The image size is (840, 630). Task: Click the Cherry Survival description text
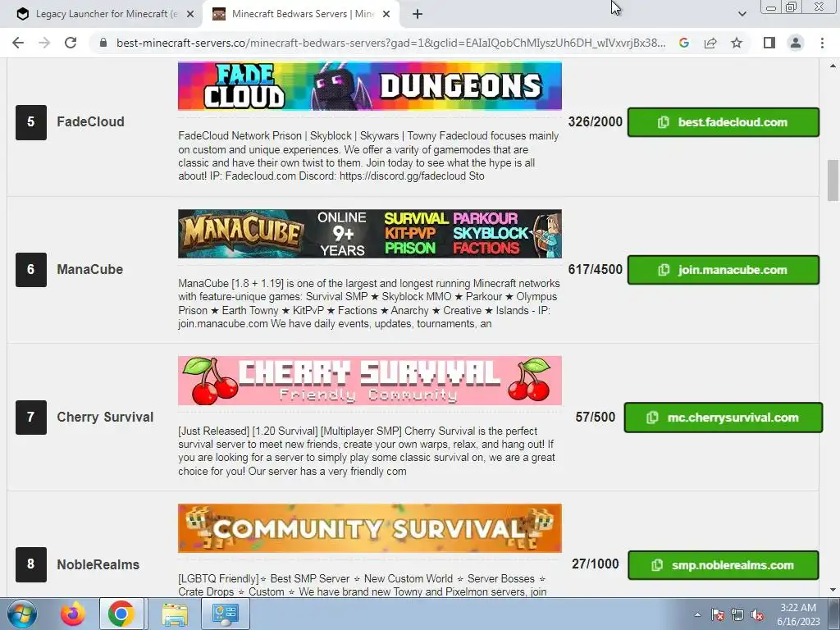pos(367,451)
